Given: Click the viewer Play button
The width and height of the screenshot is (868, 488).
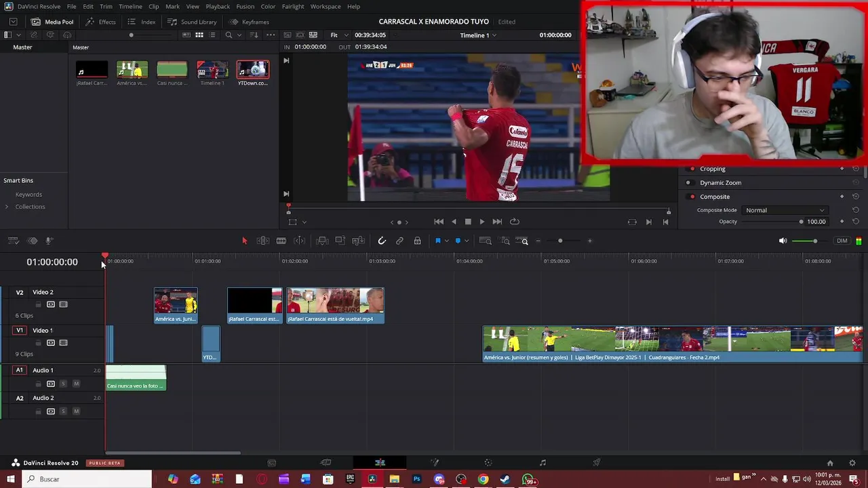Looking at the screenshot, I should pos(482,222).
